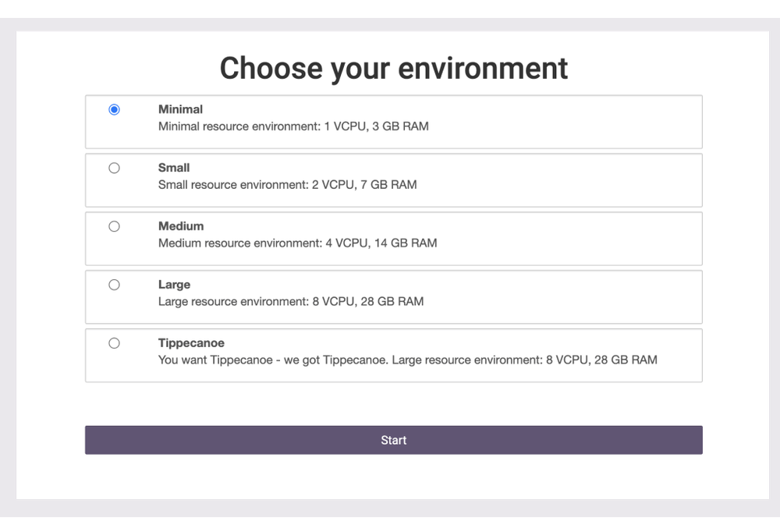Select the Small radio button
The height and width of the screenshot is (532, 780).
click(x=114, y=168)
